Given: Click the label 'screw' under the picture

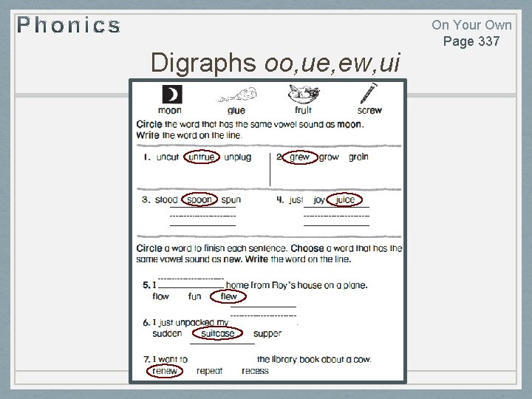Looking at the screenshot, I should coord(369,110).
